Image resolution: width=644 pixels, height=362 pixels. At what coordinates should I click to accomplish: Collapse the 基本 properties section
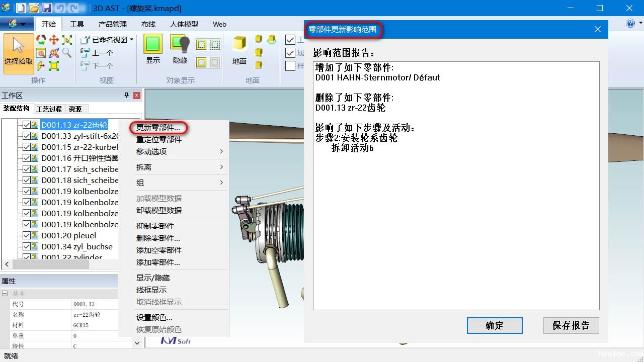point(5,293)
